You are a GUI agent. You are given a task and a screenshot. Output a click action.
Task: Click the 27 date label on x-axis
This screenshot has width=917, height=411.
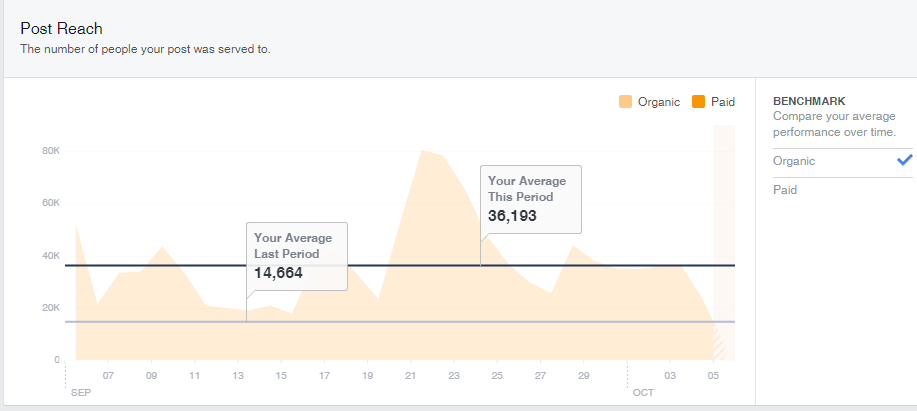click(x=540, y=375)
